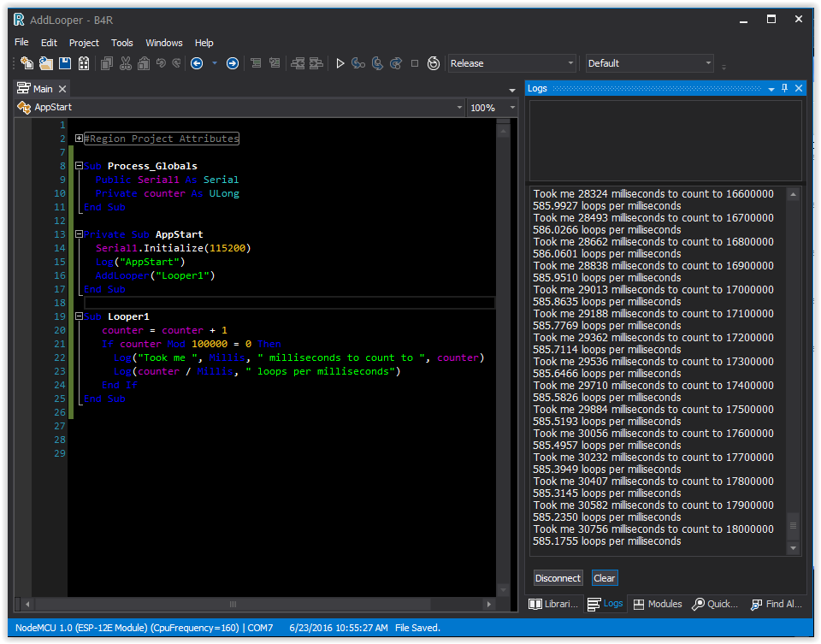Click the Copy toolbar icon

coord(107,63)
